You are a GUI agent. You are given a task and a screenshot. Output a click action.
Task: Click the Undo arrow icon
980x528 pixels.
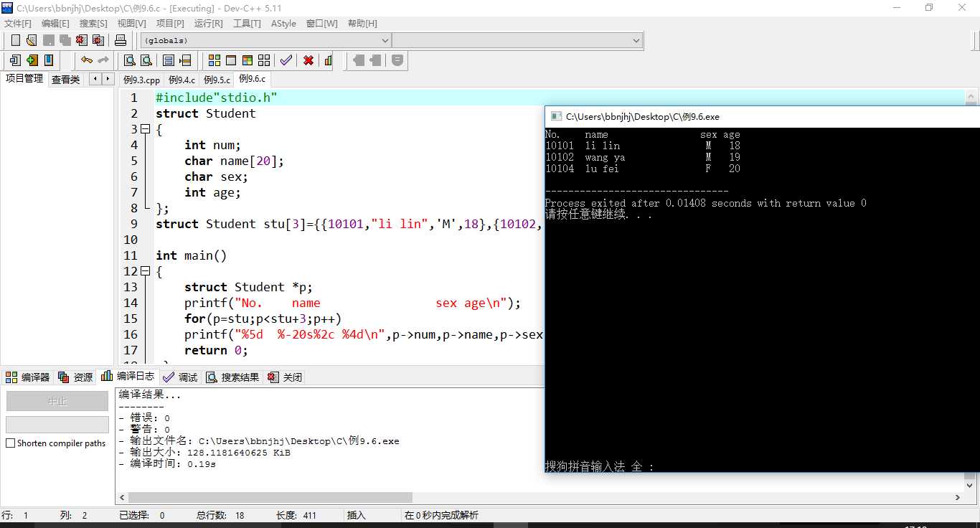coord(87,60)
